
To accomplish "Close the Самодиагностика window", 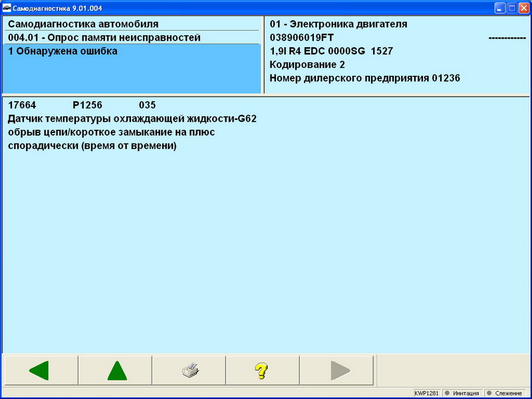I will pos(524,8).
